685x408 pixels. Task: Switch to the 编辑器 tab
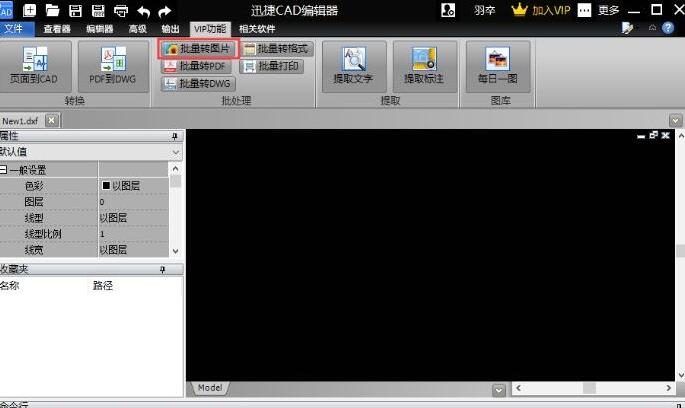coord(100,29)
